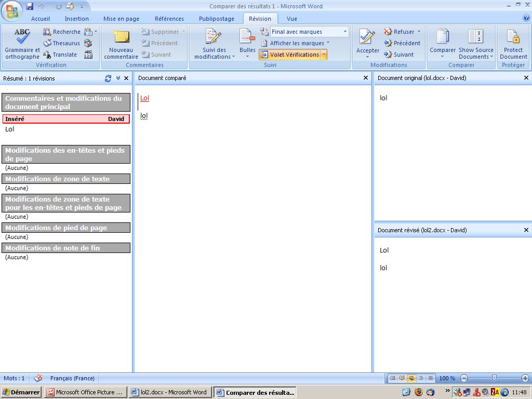Go to the Mise en page tab

[121, 19]
